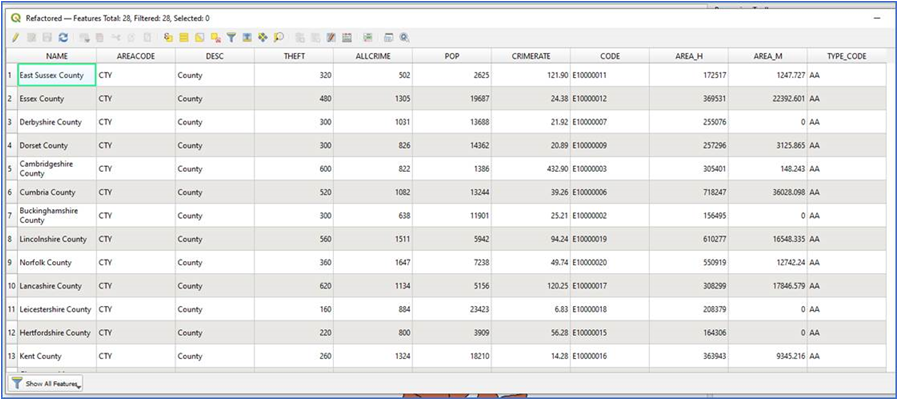The image size is (898, 399).
Task: Select row number 5 header
Action: click(11, 169)
